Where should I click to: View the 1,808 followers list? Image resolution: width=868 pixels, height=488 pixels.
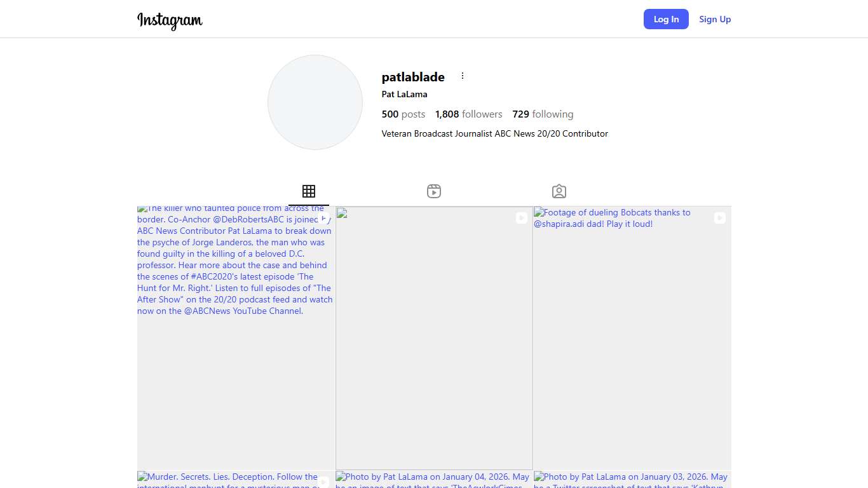[x=468, y=114]
